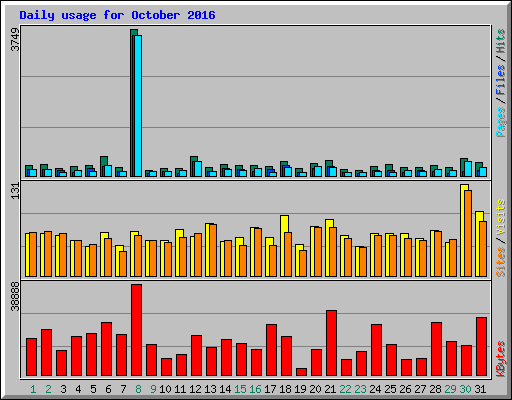This screenshot has width=512, height=400.
Task: Click day label 22 on the axis
Action: (345, 389)
